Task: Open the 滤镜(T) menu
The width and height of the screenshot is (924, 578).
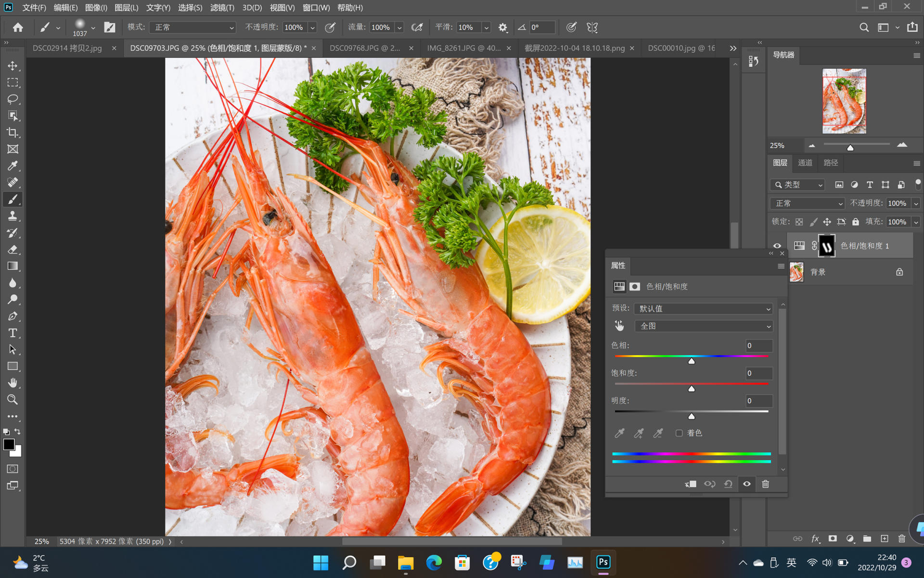Action: 222,8
